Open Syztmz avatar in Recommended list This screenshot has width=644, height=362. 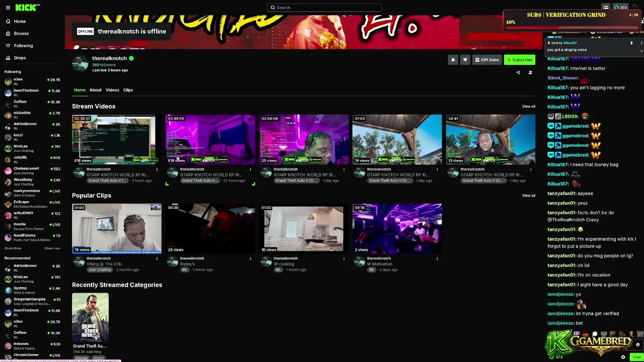(x=8, y=290)
